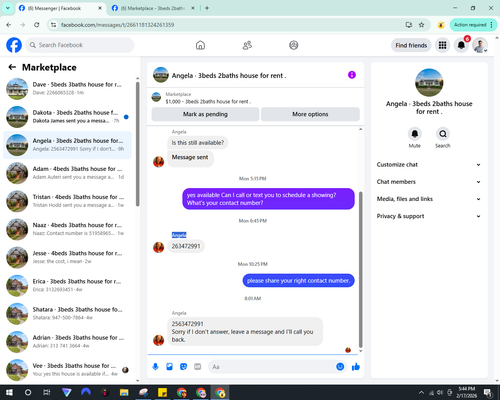Mute this chat with the bell icon

point(414,134)
